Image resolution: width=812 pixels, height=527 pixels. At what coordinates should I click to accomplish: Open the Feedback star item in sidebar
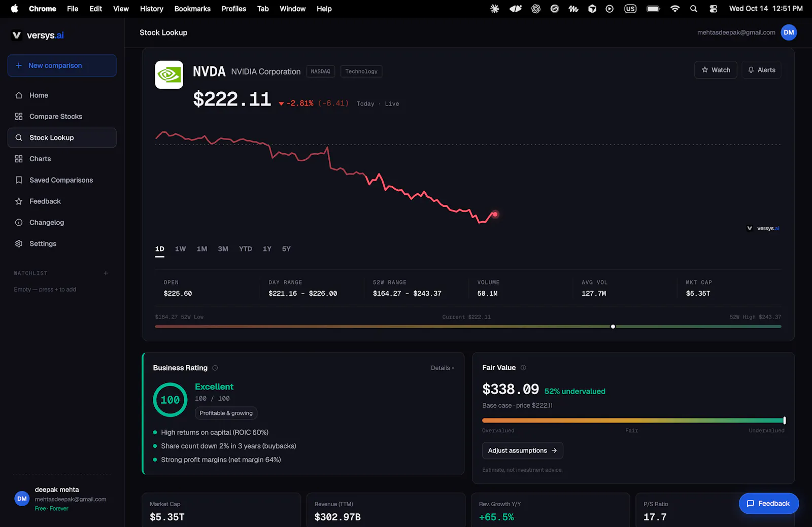coord(62,201)
